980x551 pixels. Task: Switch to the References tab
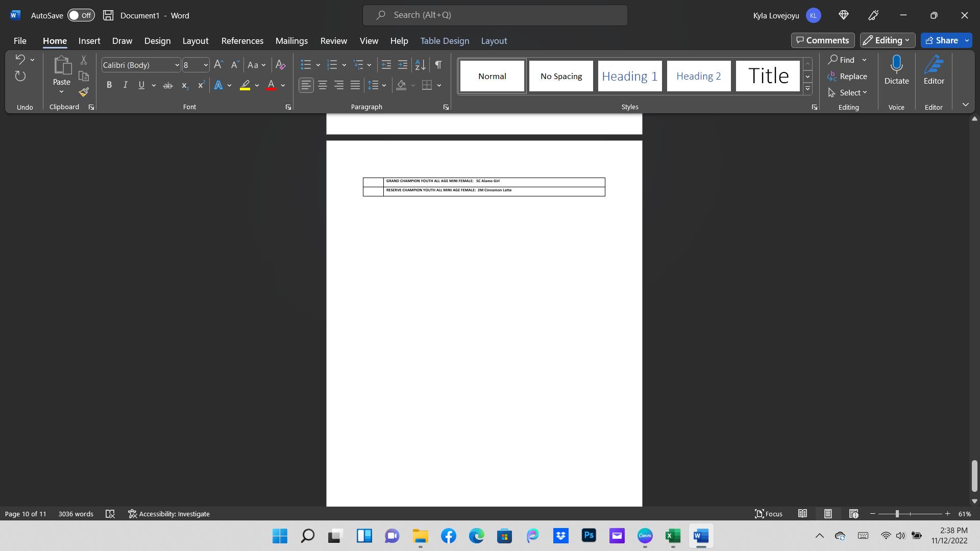click(242, 41)
